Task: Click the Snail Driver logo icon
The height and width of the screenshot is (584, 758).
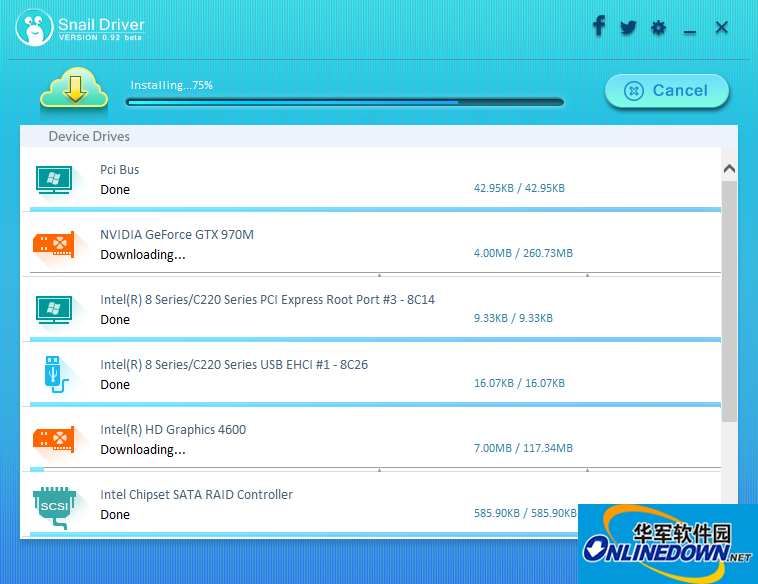Action: pyautogui.click(x=34, y=28)
